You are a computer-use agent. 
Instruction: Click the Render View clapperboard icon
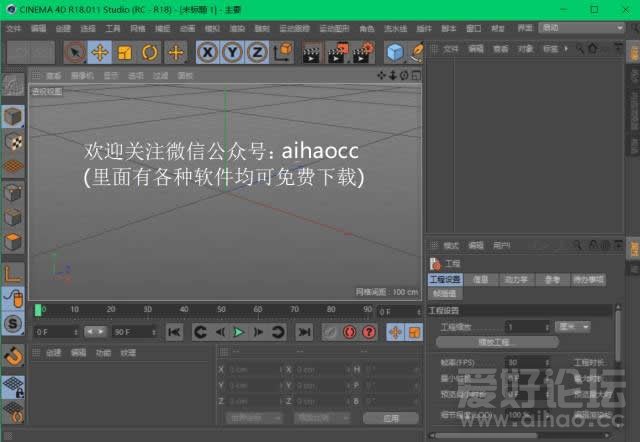[310, 52]
